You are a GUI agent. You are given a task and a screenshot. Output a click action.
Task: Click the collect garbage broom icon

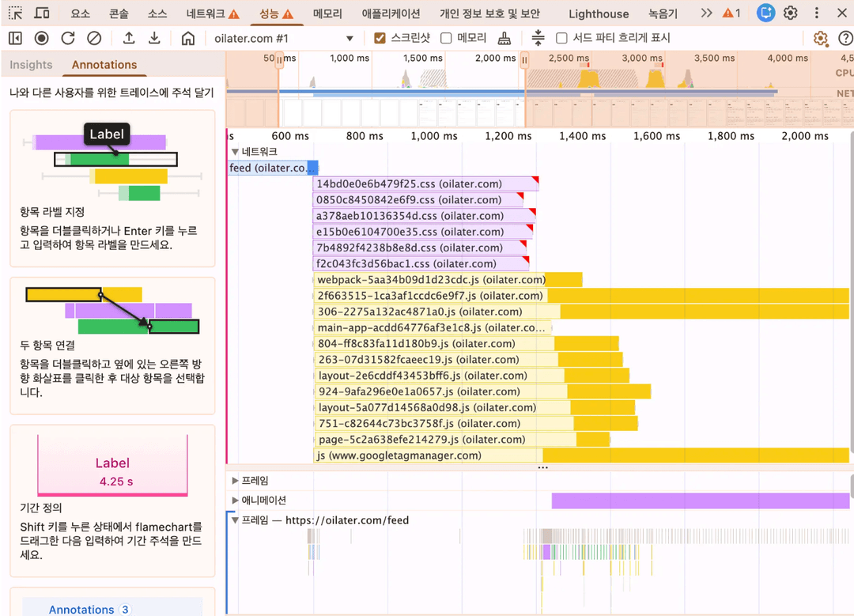(x=504, y=39)
